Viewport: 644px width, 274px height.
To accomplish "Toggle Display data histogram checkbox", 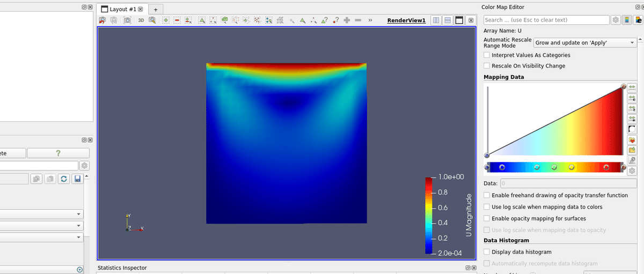I will (x=487, y=252).
